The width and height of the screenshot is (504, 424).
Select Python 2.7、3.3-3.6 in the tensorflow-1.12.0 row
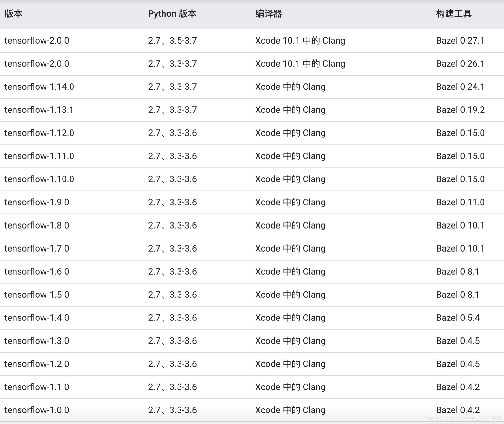point(172,133)
